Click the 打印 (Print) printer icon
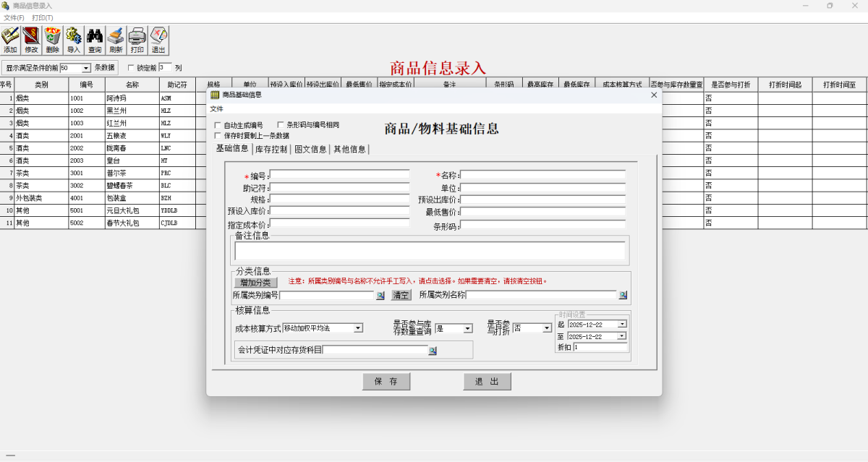Screen dimensions: 868x462 click(136, 40)
